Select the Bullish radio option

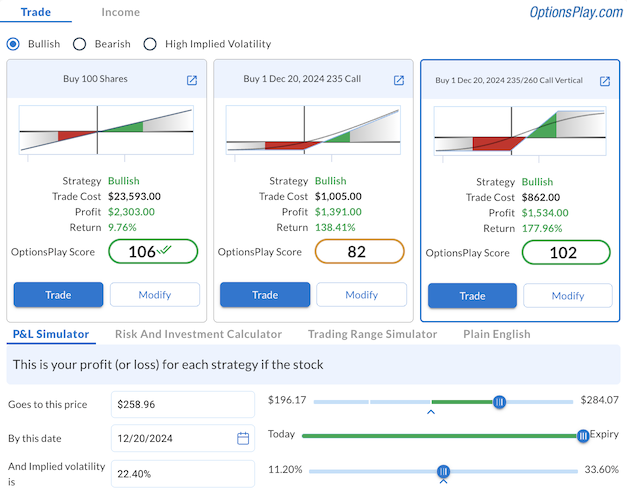13,44
